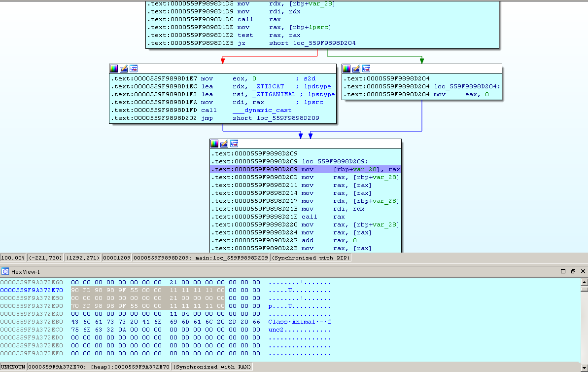Select the mov ecx, 0 ; s2d line
The height and width of the screenshot is (372, 588).
pyautogui.click(x=213, y=78)
